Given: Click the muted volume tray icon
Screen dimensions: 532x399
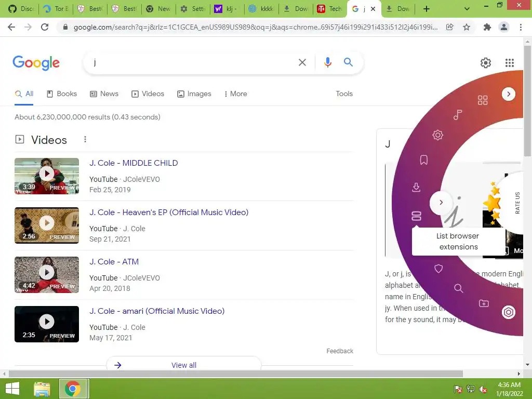Looking at the screenshot, I should coord(483,390).
